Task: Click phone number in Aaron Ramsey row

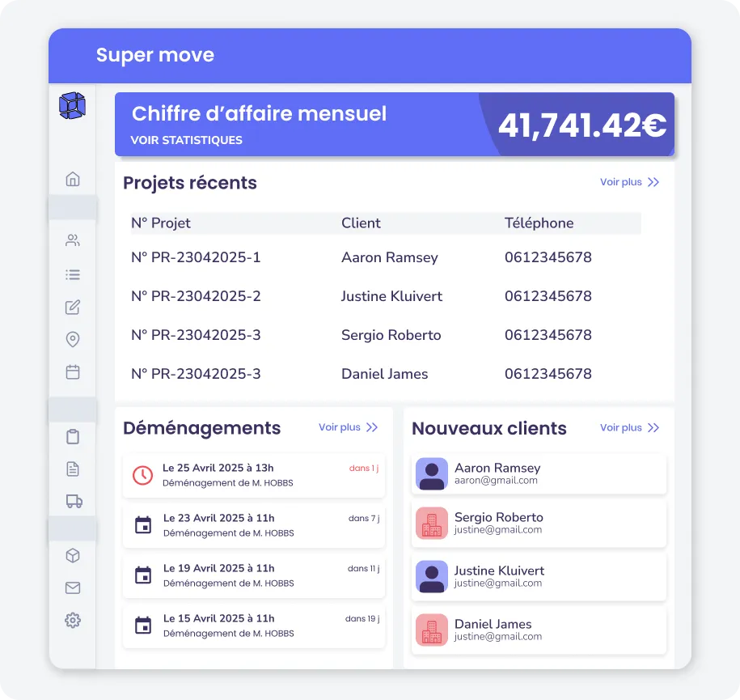Action: [548, 257]
